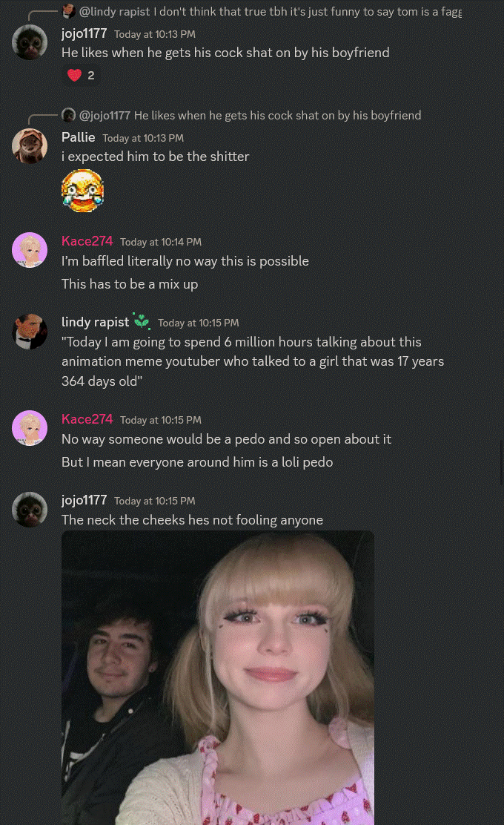Image resolution: width=504 pixels, height=825 pixels.
Task: Click Kace274's avatar on the 10:14 PM message
Action: pos(30,250)
